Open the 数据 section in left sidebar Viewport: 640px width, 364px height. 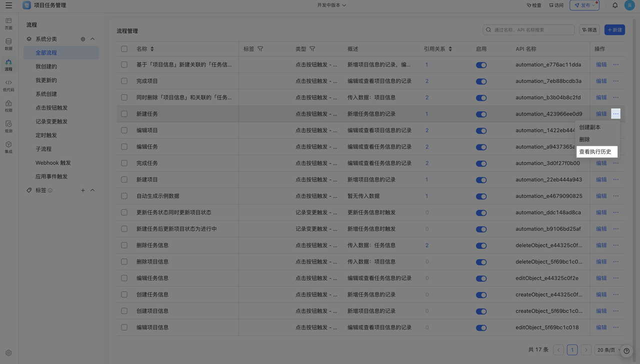click(x=8, y=44)
